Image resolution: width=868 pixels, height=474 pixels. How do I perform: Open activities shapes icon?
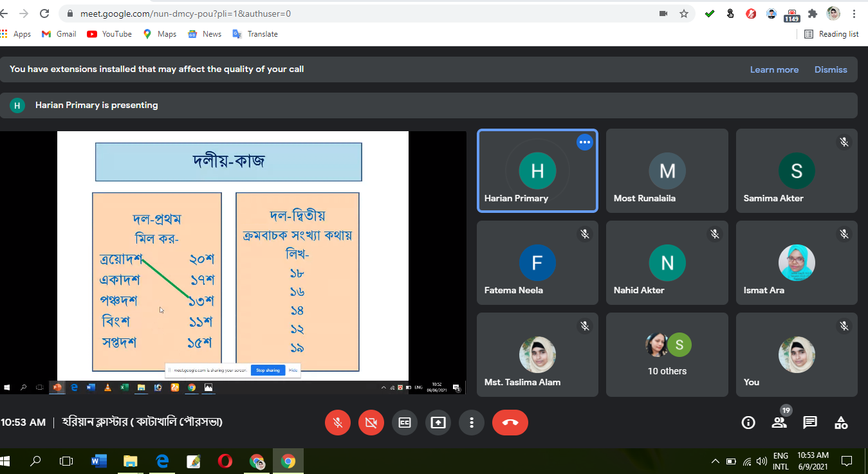841,423
